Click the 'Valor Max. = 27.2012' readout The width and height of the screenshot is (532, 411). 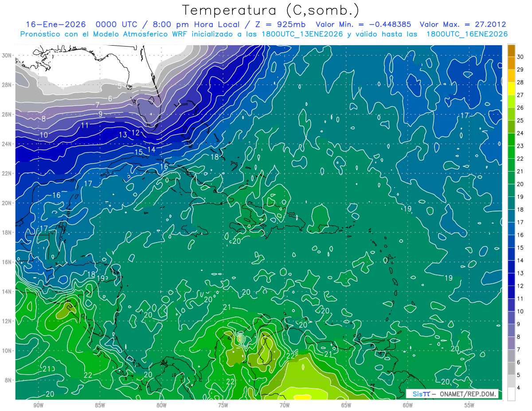(x=463, y=24)
